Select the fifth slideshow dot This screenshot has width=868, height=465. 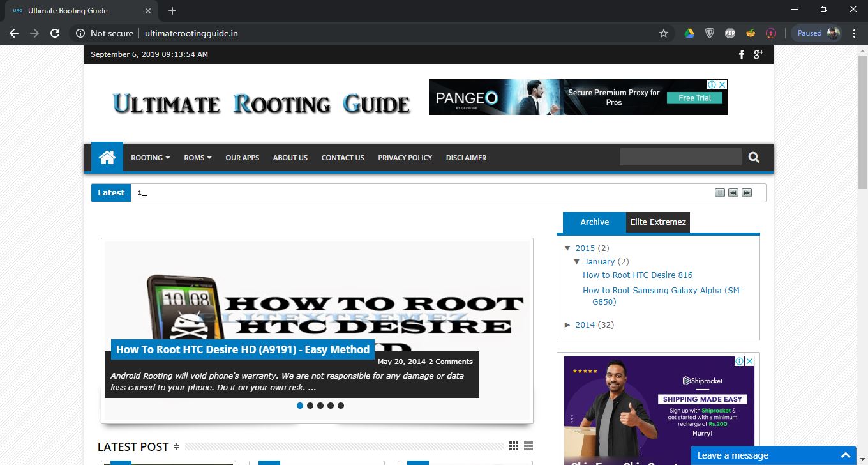point(341,406)
